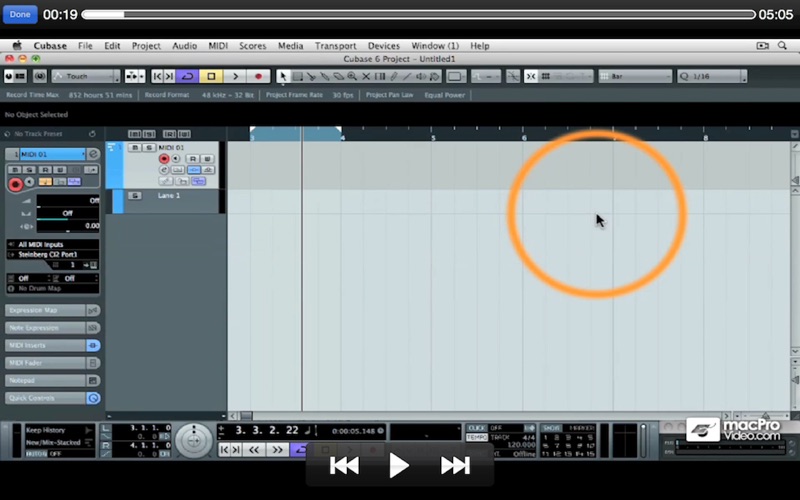
Task: Open the Touch automation mode dropdown
Action: [86, 76]
